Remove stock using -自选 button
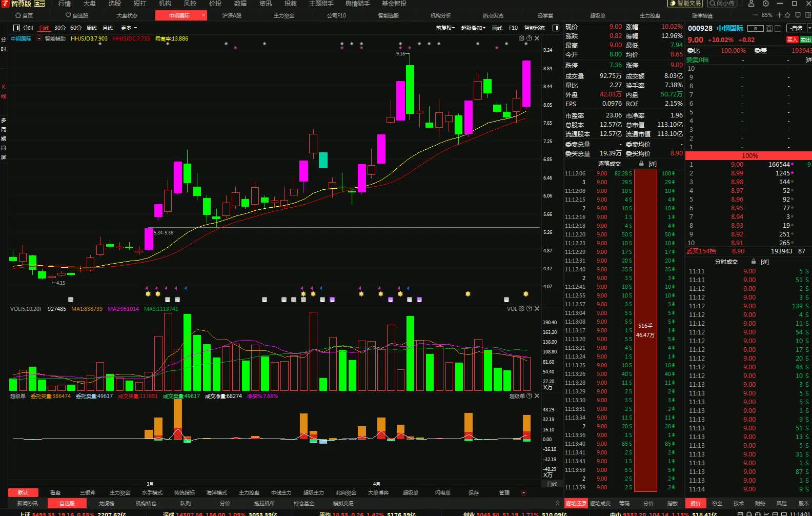The height and width of the screenshot is (516, 812). point(797,28)
